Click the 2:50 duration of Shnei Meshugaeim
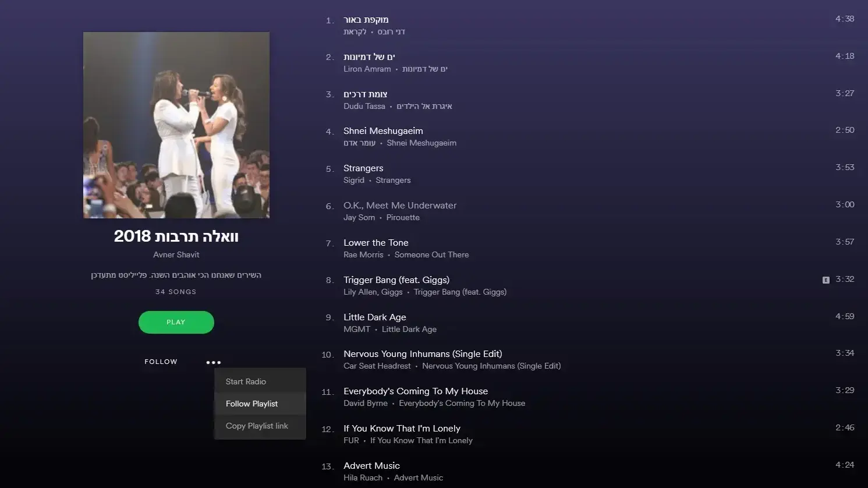The height and width of the screenshot is (488, 868). tap(845, 130)
